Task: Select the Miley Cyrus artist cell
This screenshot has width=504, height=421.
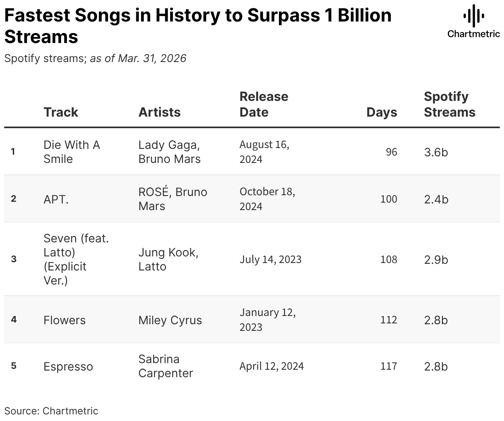Action: 170,320
